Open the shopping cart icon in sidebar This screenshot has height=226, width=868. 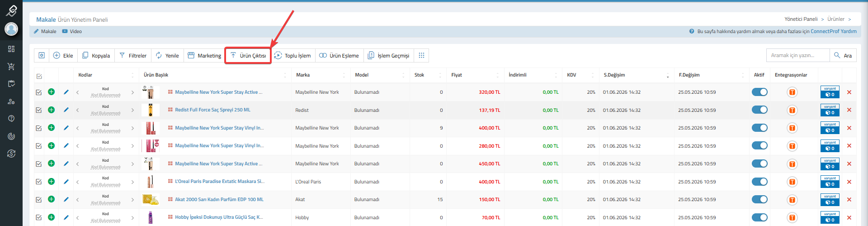(x=11, y=67)
